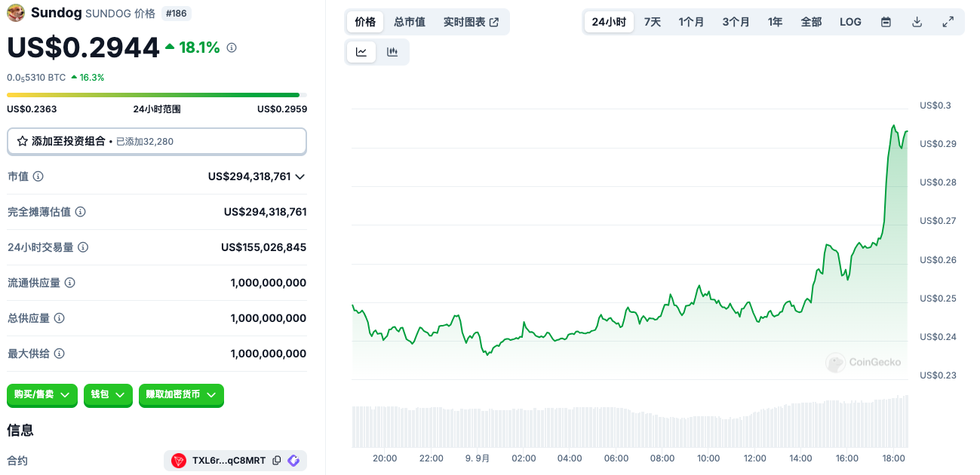The width and height of the screenshot is (980, 475).
Task: Toggle LOG scale on the chart
Action: pos(850,22)
